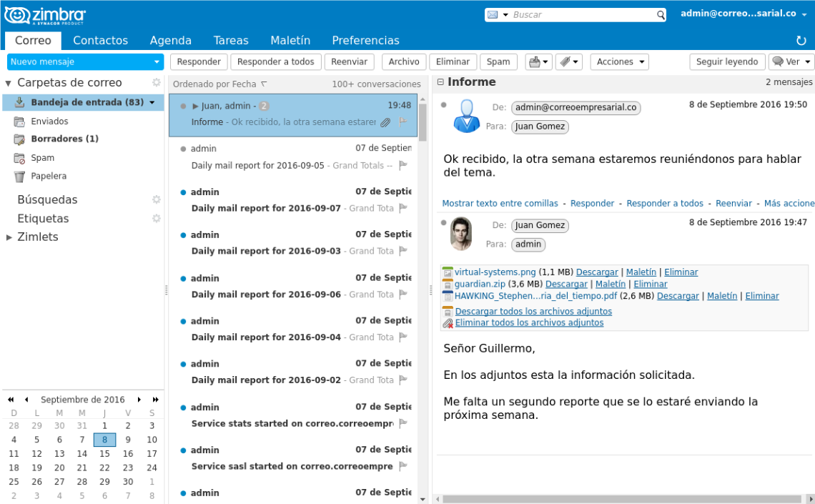
Task: Click the refresh icon at top right
Action: point(801,41)
